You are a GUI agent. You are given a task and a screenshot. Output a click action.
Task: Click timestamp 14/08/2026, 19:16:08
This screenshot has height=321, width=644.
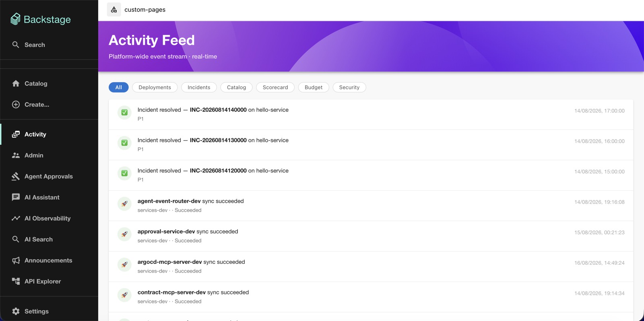point(599,202)
